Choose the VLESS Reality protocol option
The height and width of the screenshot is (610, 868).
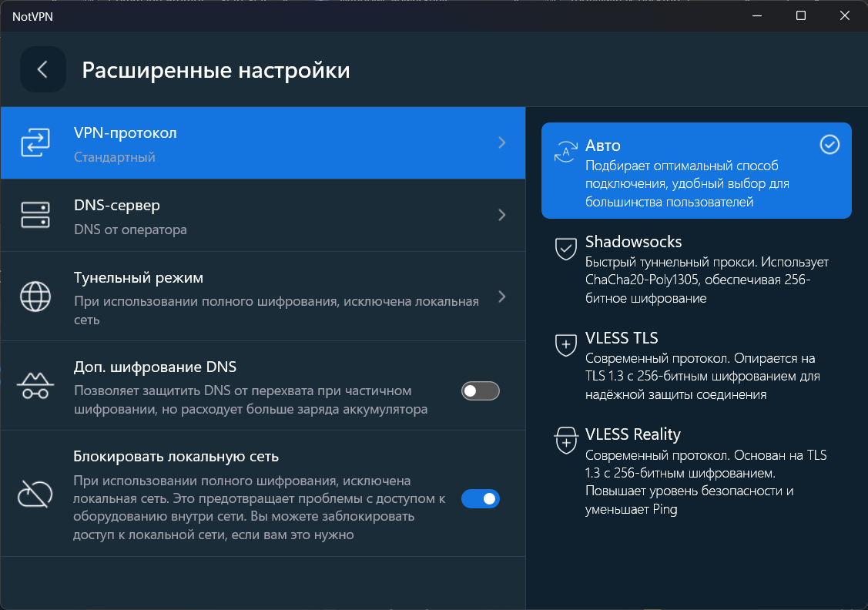click(696, 471)
